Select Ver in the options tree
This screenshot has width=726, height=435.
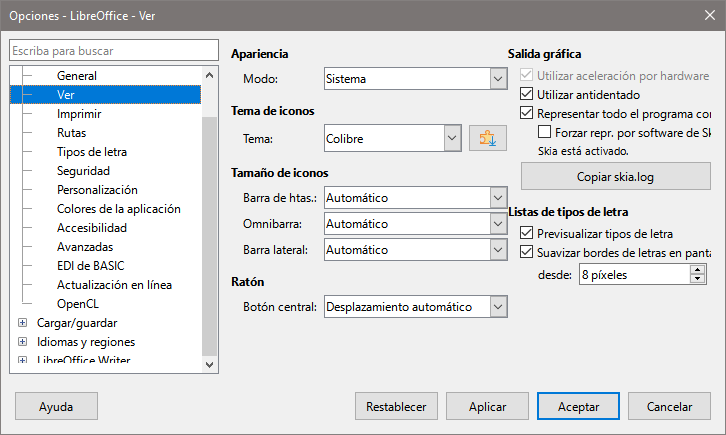click(65, 94)
